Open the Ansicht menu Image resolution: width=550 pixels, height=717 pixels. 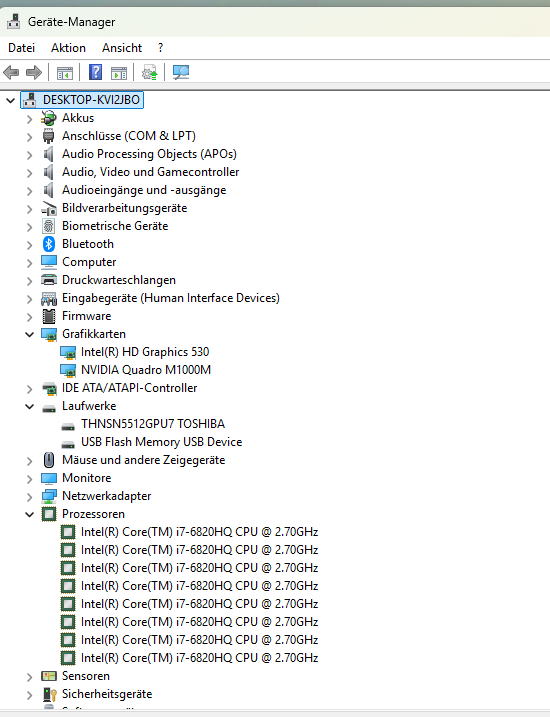(x=122, y=48)
